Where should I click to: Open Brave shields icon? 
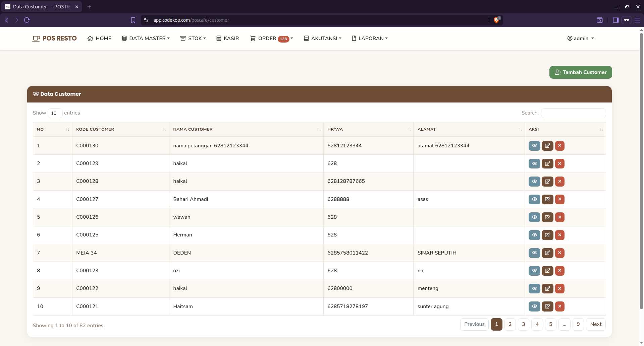point(496,20)
